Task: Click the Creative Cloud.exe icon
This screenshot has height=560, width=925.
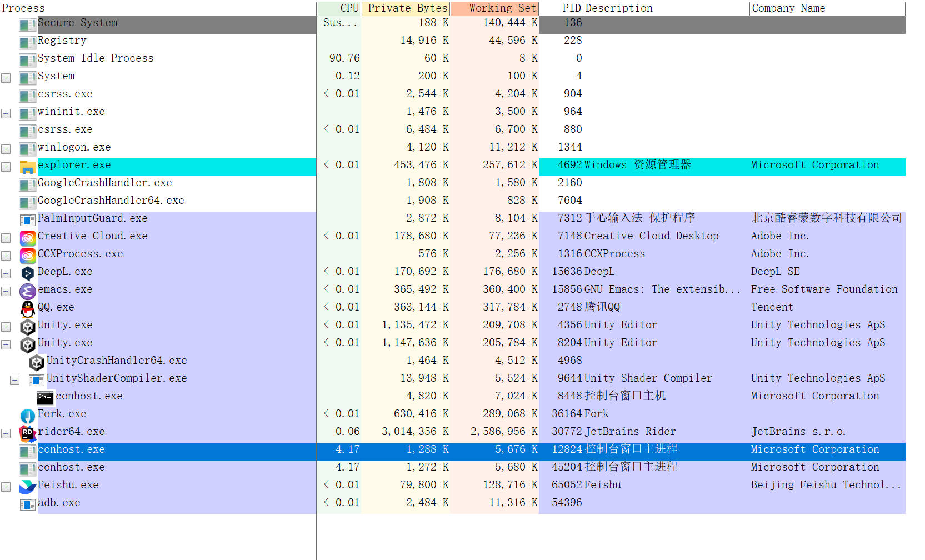Action: click(27, 237)
